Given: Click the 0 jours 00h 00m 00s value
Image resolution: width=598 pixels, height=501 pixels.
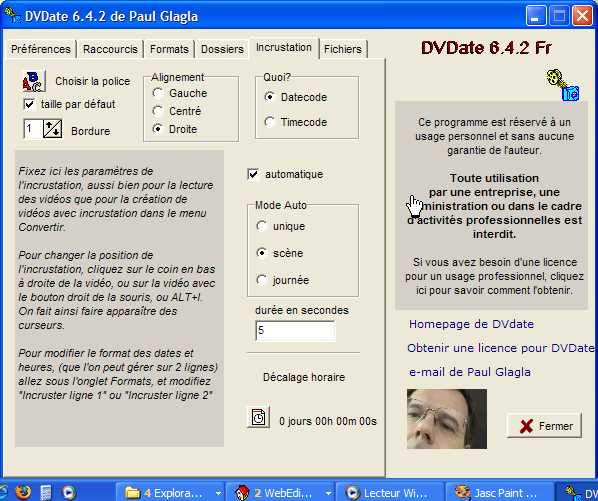Looking at the screenshot, I should [328, 421].
